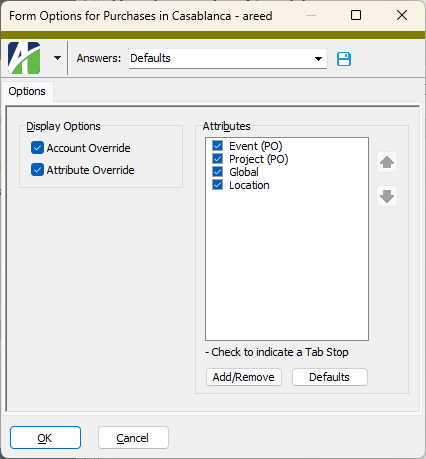
Task: Select the Options tab
Action: point(27,91)
